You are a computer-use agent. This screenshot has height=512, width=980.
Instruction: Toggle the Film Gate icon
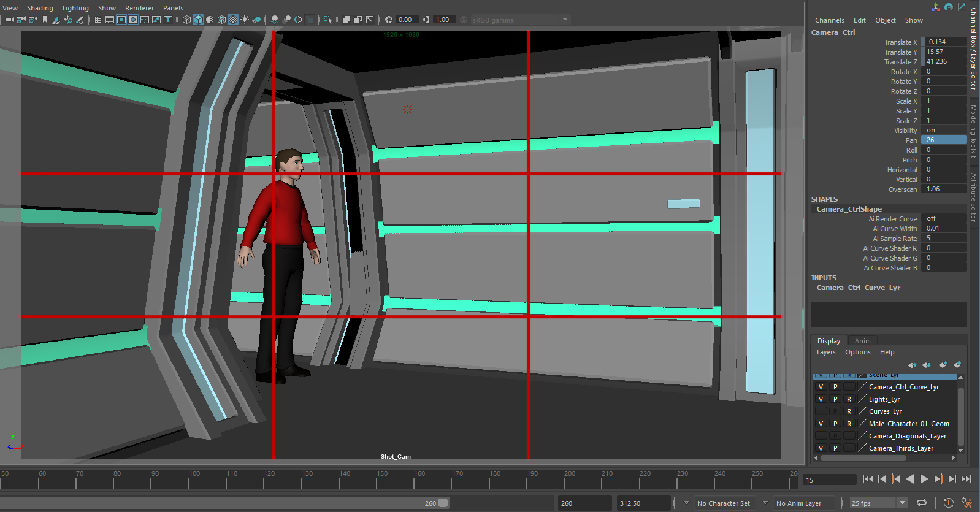tap(110, 20)
